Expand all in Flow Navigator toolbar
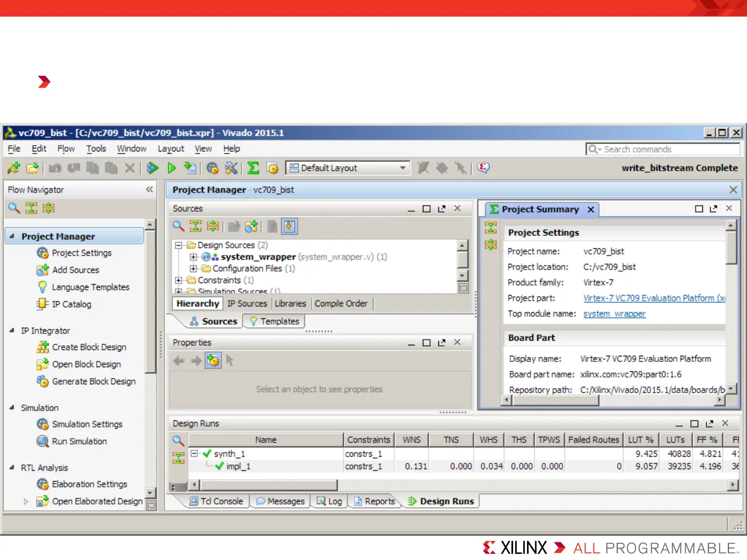The image size is (747, 560). tap(49, 208)
